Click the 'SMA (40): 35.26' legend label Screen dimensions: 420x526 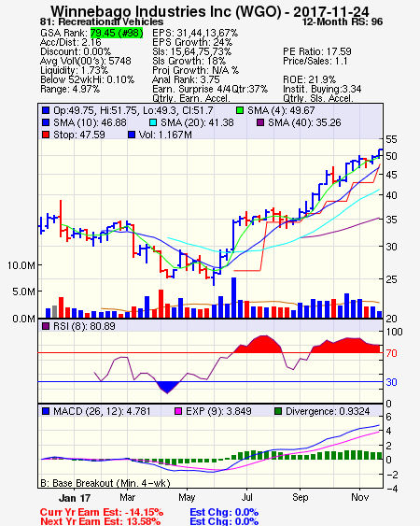tap(304, 122)
